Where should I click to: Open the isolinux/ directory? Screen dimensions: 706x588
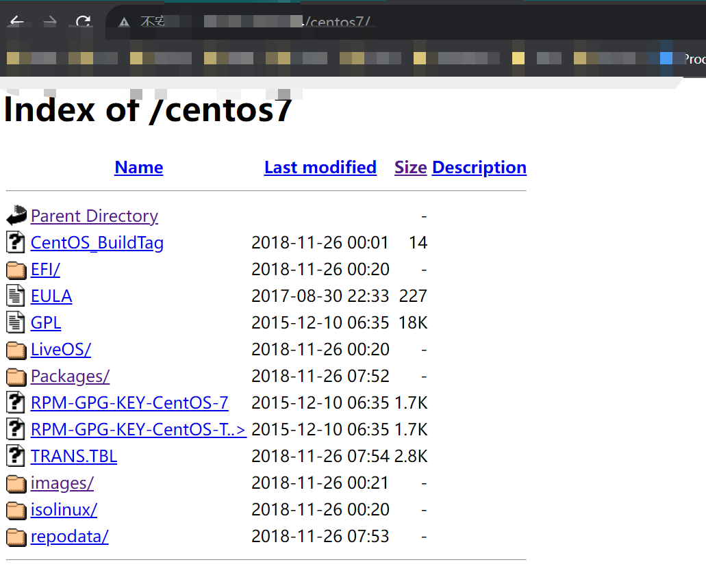(64, 510)
